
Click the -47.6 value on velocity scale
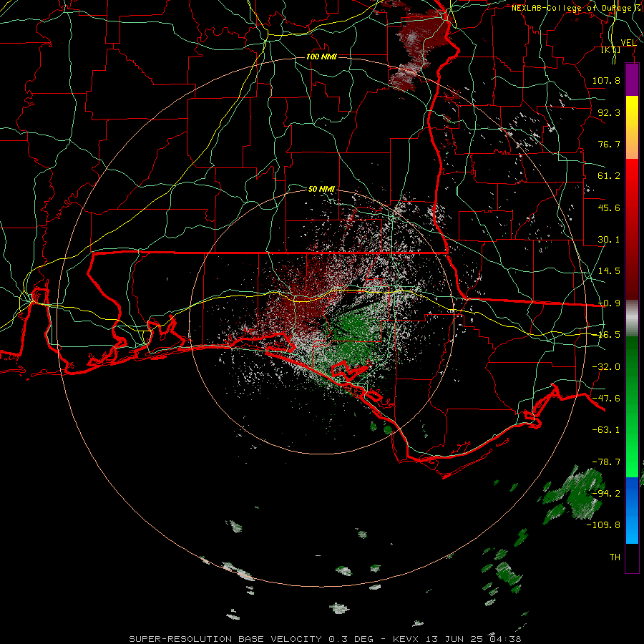606,399
